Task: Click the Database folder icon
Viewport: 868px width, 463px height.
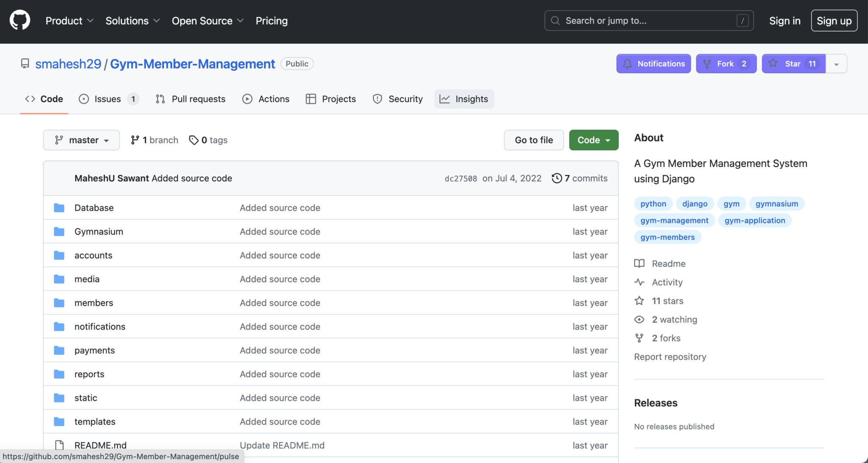Action: pos(59,208)
